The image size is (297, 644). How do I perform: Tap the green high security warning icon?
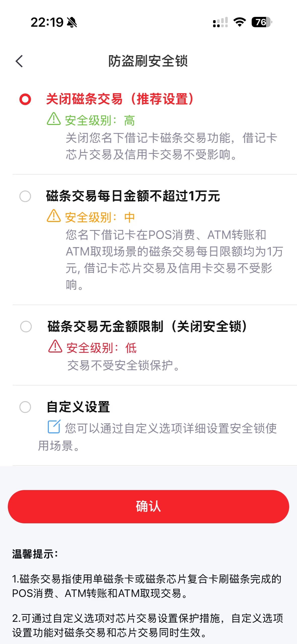[54, 119]
